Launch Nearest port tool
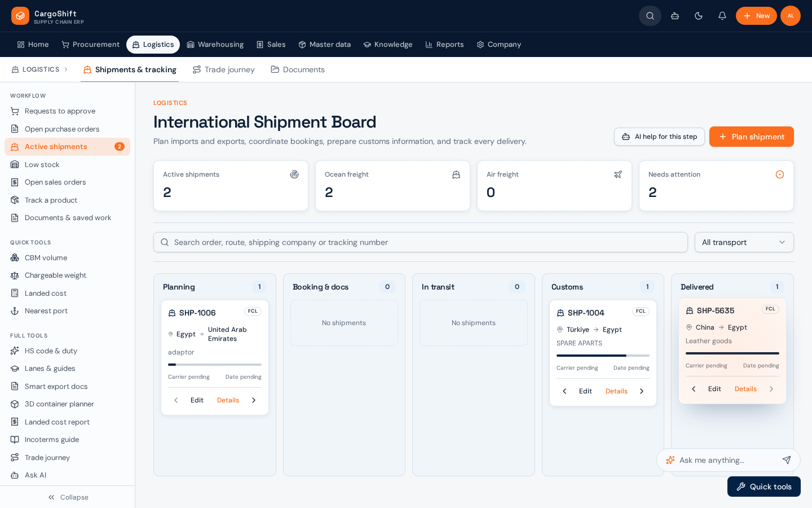Viewport: 812px width, 508px height. (x=67, y=311)
